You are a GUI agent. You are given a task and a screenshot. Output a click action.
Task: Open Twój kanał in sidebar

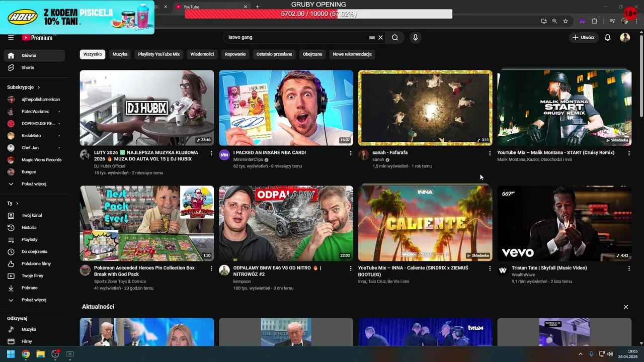34,216
